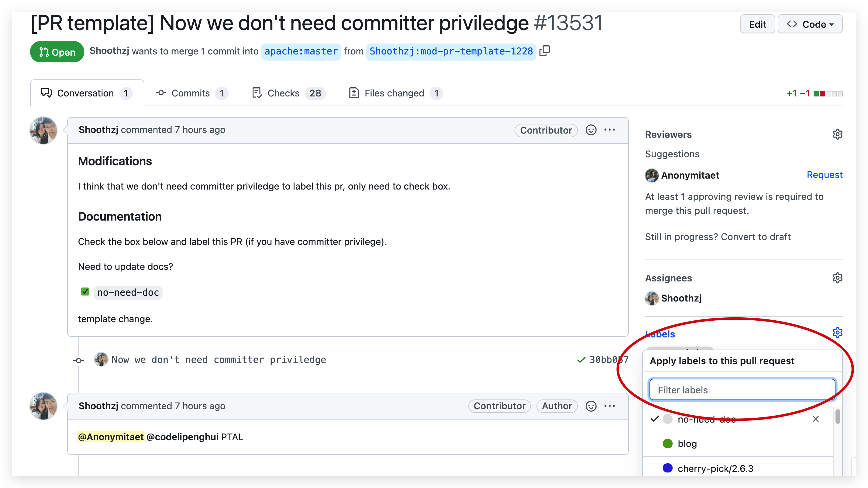Remove no-need-doc label with X

click(815, 419)
